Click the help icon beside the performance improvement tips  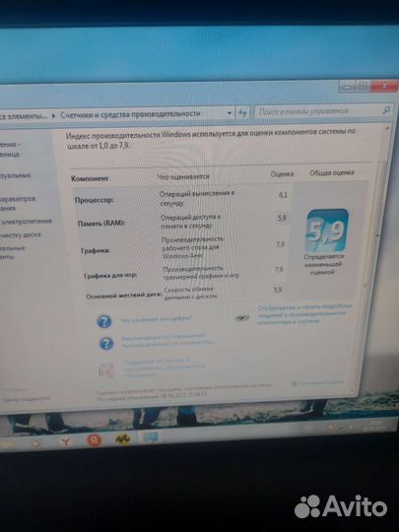pyautogui.click(x=106, y=344)
